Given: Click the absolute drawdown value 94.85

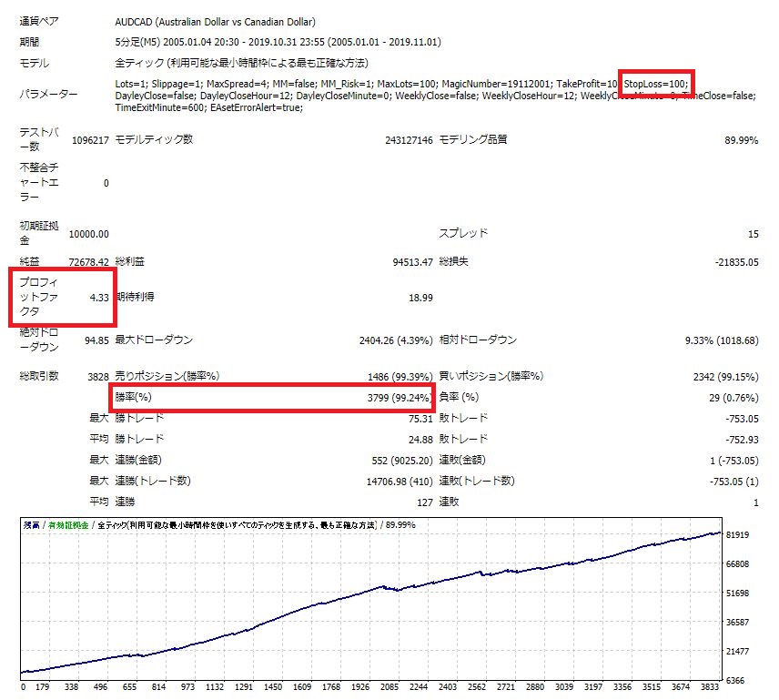Looking at the screenshot, I should point(96,340).
